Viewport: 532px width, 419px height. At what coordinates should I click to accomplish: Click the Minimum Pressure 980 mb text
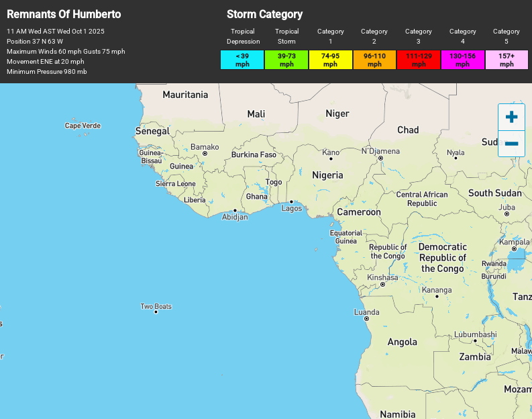pos(47,72)
